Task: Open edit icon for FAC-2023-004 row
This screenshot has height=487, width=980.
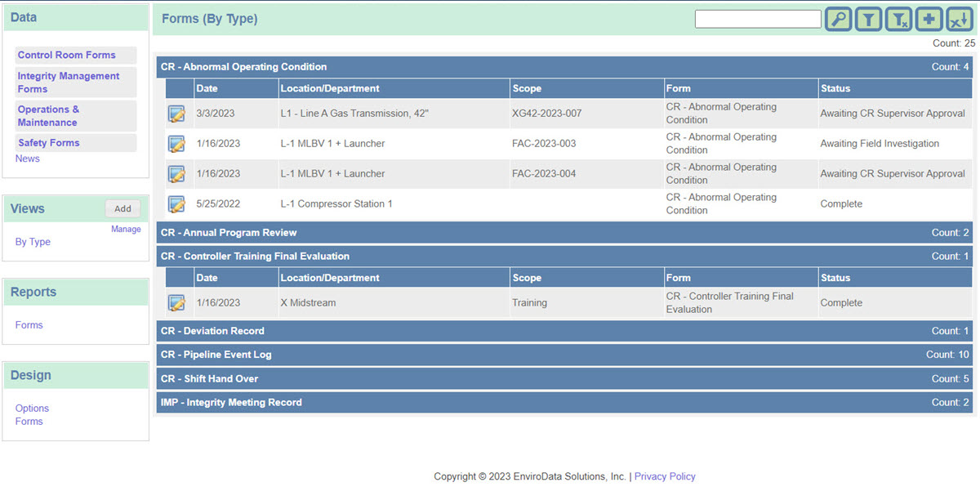Action: (176, 173)
